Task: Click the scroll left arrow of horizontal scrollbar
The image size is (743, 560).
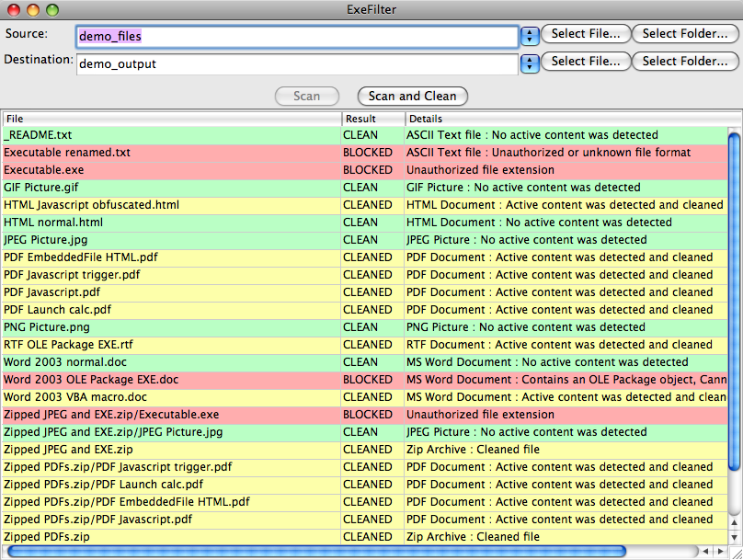Action: point(706,552)
